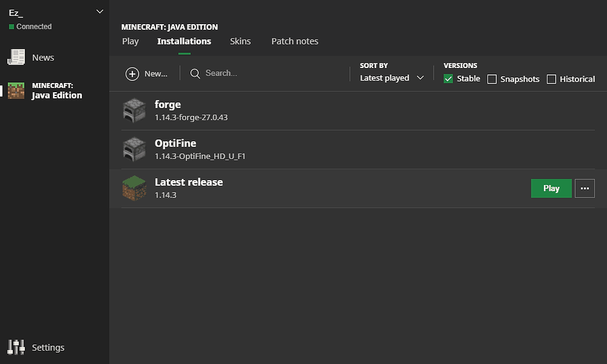Switch to the Play tab
This screenshot has height=364, width=607.
(x=131, y=41)
